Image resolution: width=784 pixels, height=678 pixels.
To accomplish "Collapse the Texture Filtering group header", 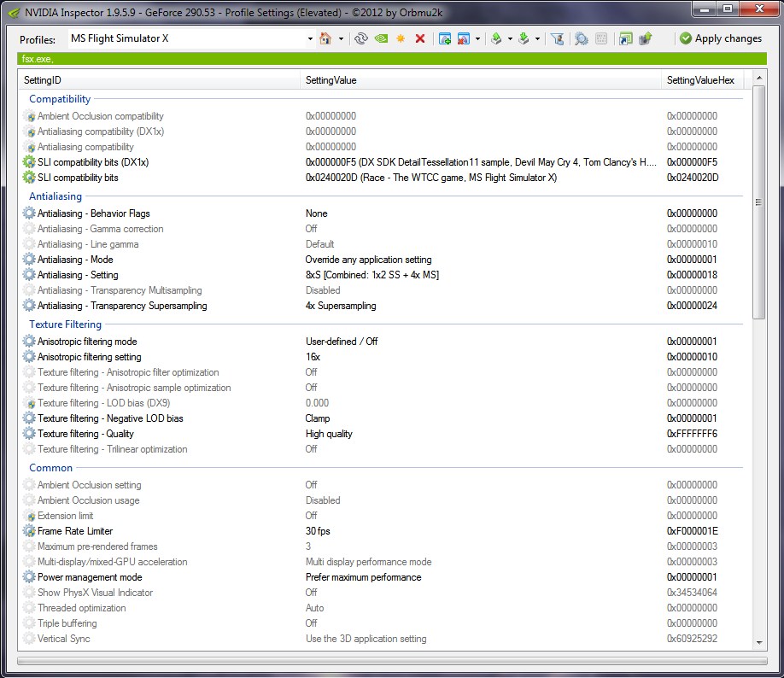I will [x=65, y=324].
